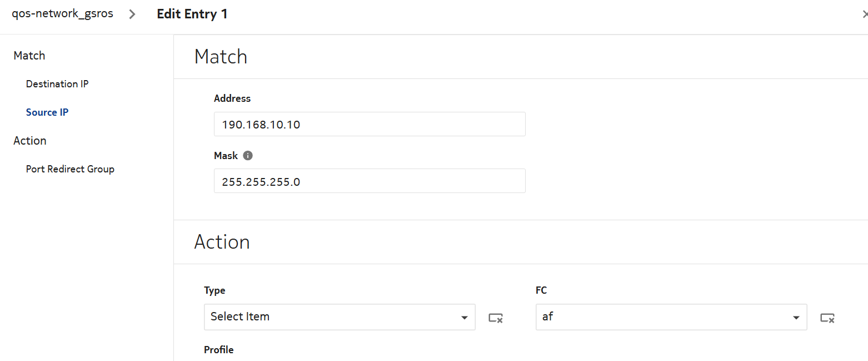
Task: Click the Profile field label
Action: point(219,350)
